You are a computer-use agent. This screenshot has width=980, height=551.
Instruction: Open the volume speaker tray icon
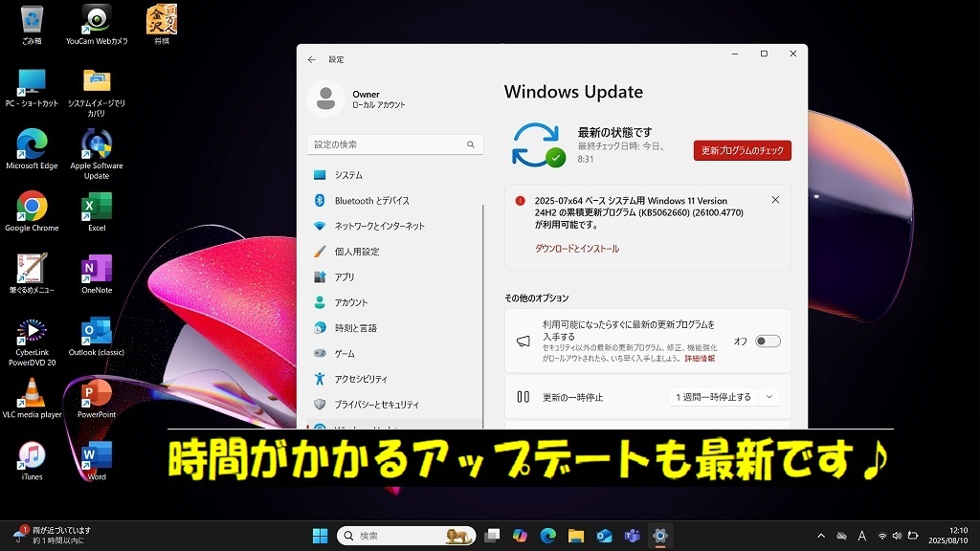(897, 536)
